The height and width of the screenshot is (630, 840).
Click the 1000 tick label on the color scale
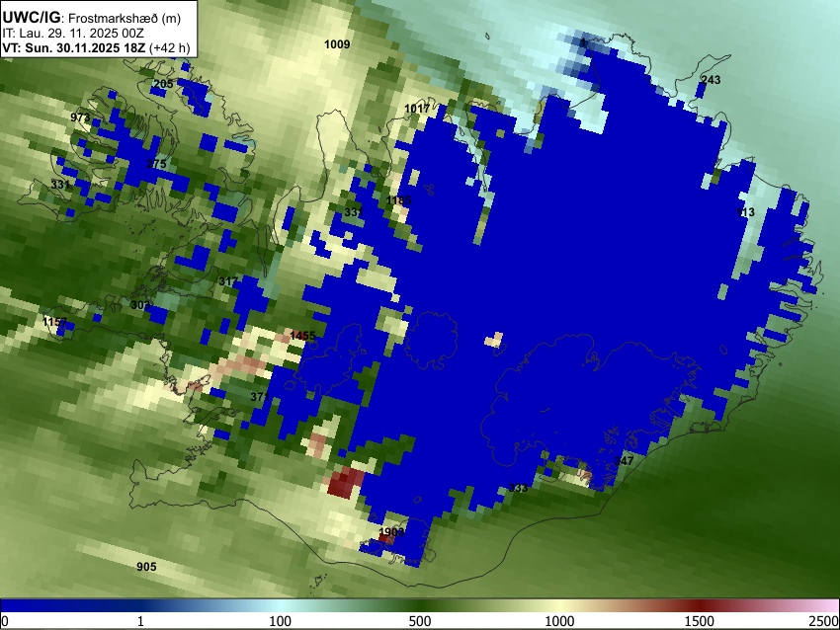pyautogui.click(x=559, y=621)
